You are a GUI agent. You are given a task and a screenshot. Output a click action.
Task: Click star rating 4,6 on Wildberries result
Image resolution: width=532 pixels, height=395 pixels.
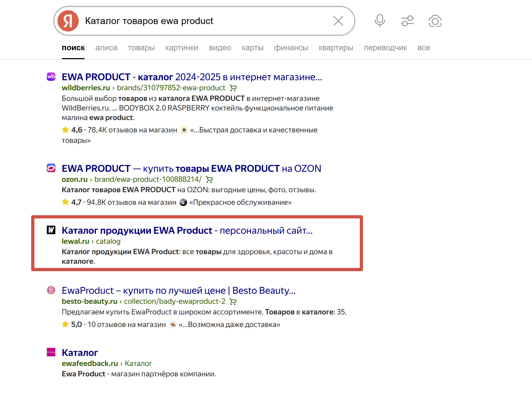tap(72, 130)
